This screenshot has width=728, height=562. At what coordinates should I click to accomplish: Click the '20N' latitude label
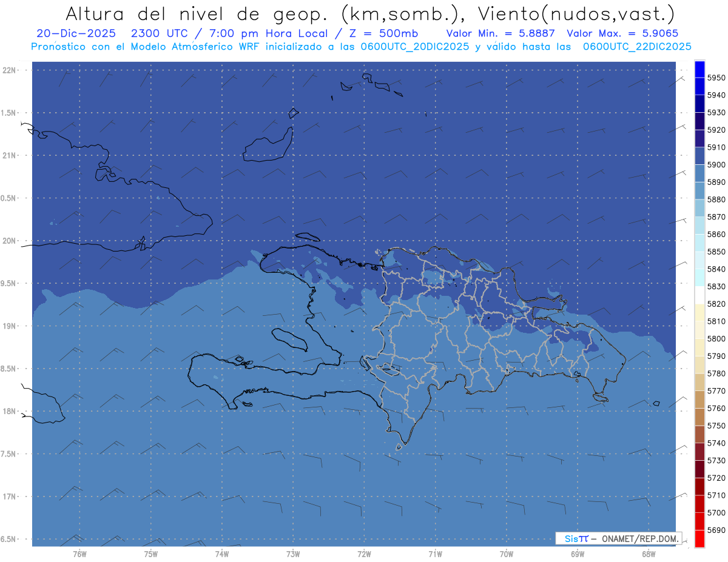(x=9, y=241)
